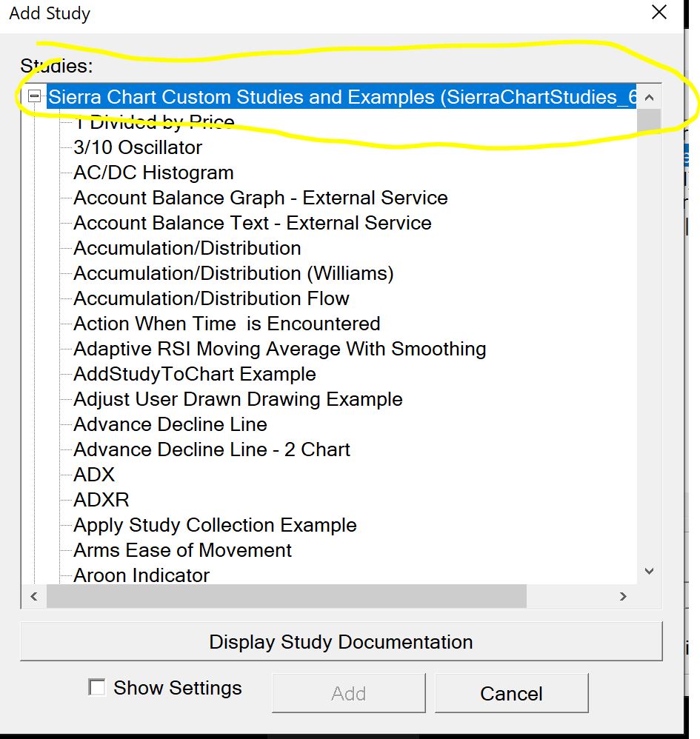The height and width of the screenshot is (739, 700).
Task: Collapse the Sierra Chart Custom Studies tree node
Action: click(x=34, y=96)
